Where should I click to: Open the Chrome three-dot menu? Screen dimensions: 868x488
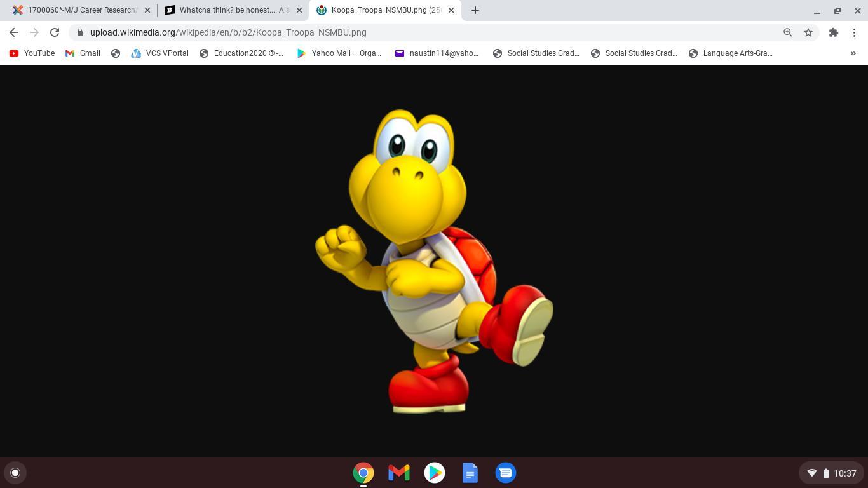point(855,32)
